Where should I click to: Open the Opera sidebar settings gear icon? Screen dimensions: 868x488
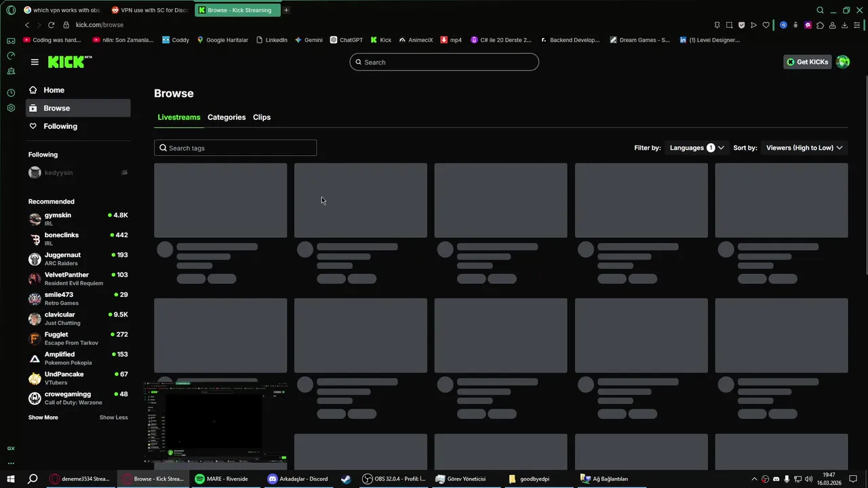coord(11,108)
